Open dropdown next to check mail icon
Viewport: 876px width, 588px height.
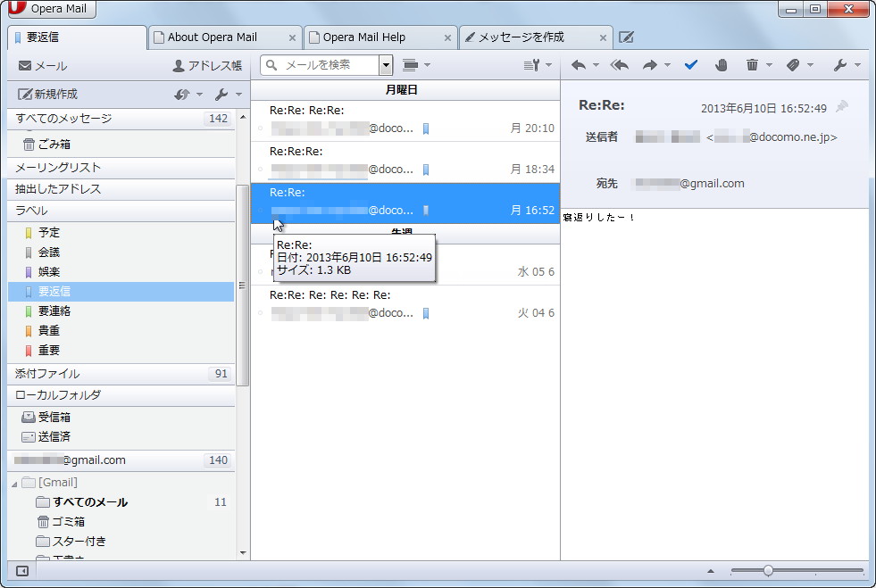click(x=199, y=95)
